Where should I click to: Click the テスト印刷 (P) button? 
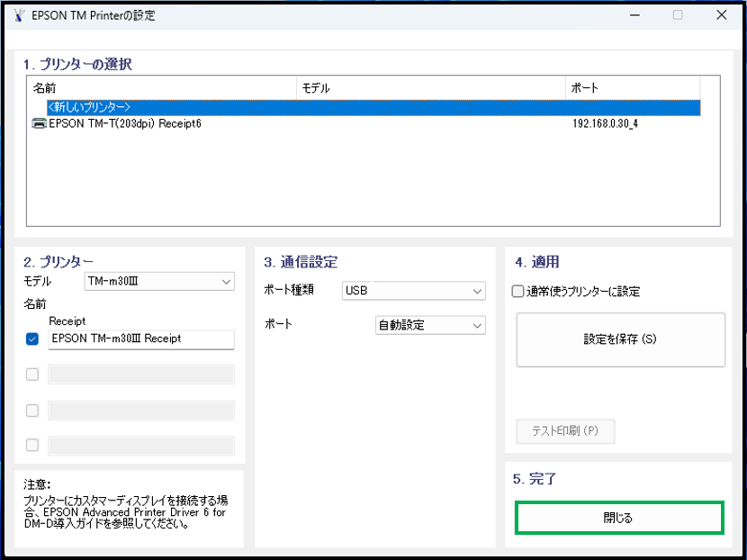click(x=565, y=431)
